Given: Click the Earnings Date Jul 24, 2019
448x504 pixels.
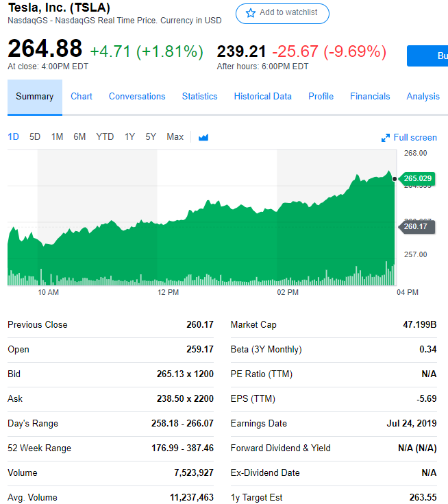Looking at the screenshot, I should (x=412, y=423).
